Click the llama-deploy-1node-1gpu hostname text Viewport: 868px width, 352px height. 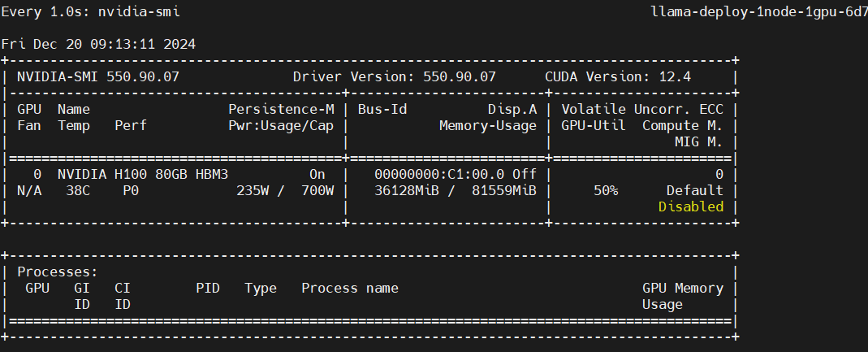click(x=759, y=11)
